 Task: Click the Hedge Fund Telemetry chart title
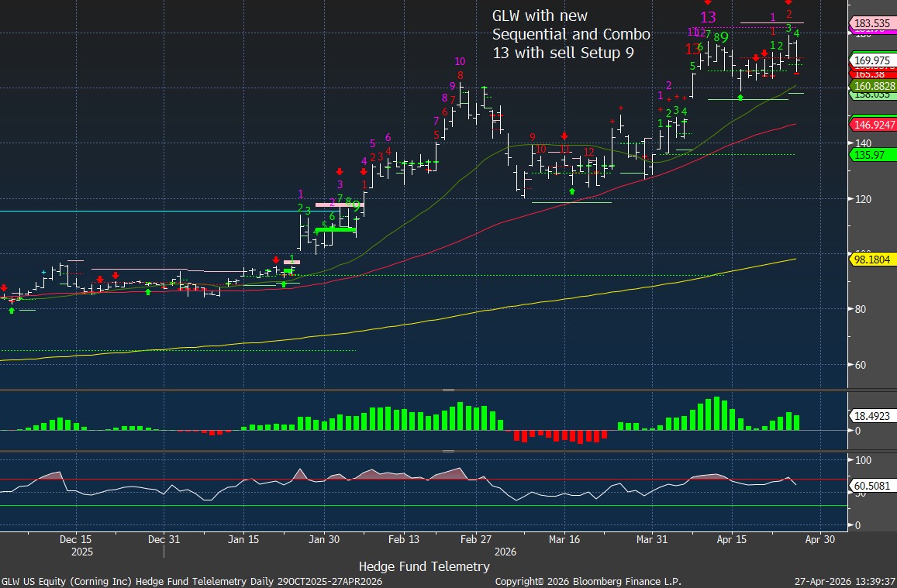pos(425,567)
